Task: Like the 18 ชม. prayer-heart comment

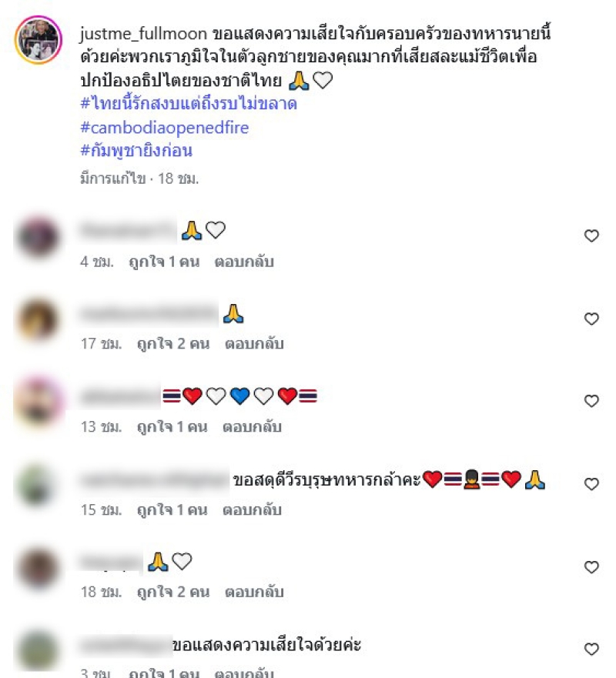Action: 591,567
